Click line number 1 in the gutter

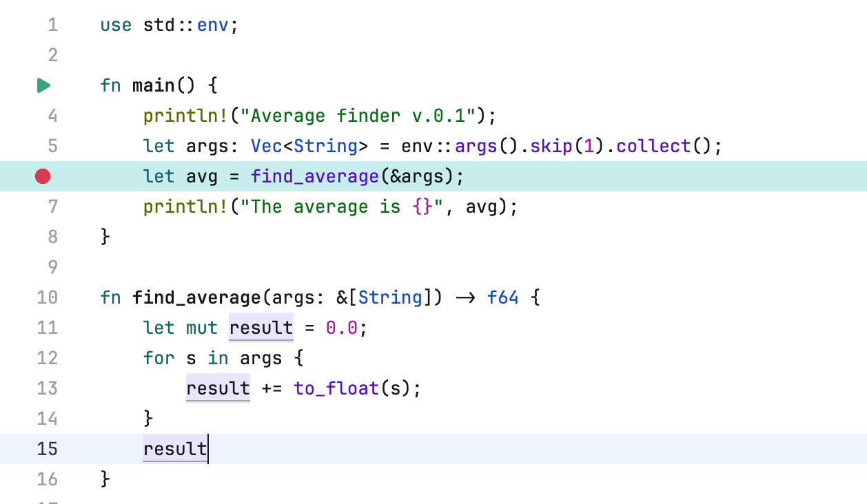tap(52, 25)
